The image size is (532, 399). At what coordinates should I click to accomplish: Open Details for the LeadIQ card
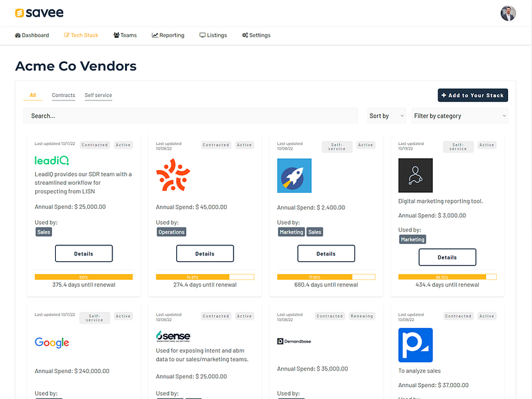click(84, 253)
